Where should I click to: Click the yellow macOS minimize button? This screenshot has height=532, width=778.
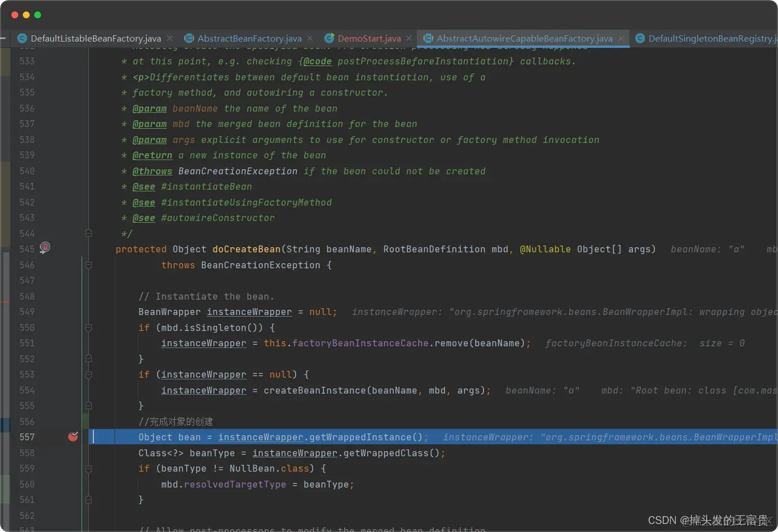tap(26, 15)
